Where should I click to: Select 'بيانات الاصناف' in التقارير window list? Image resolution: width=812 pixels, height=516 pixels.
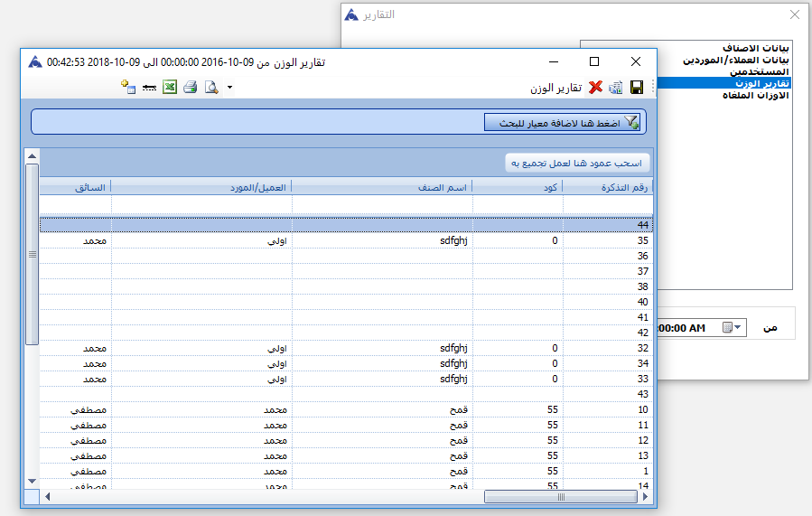tap(756, 48)
